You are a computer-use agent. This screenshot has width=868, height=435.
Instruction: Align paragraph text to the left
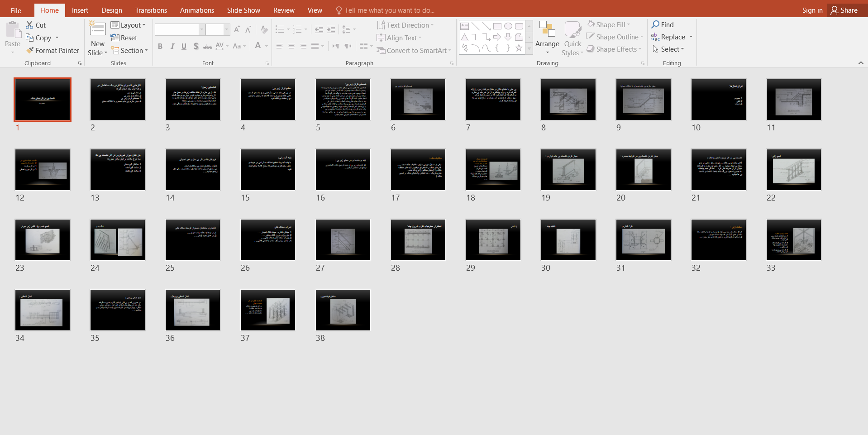pos(280,46)
